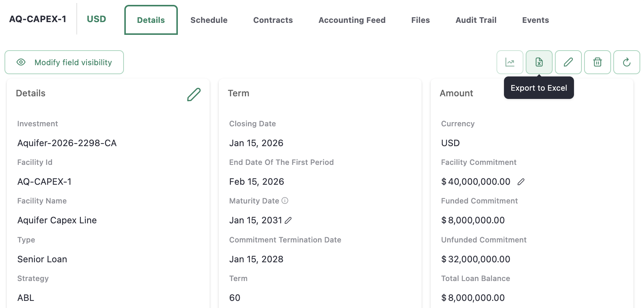
Task: Click the Facility Name label
Action: click(x=42, y=201)
